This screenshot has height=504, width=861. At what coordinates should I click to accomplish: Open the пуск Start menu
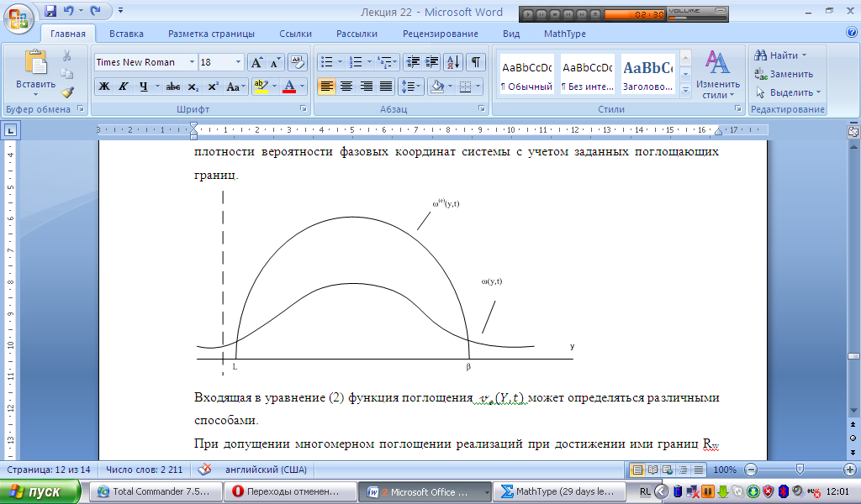40,491
